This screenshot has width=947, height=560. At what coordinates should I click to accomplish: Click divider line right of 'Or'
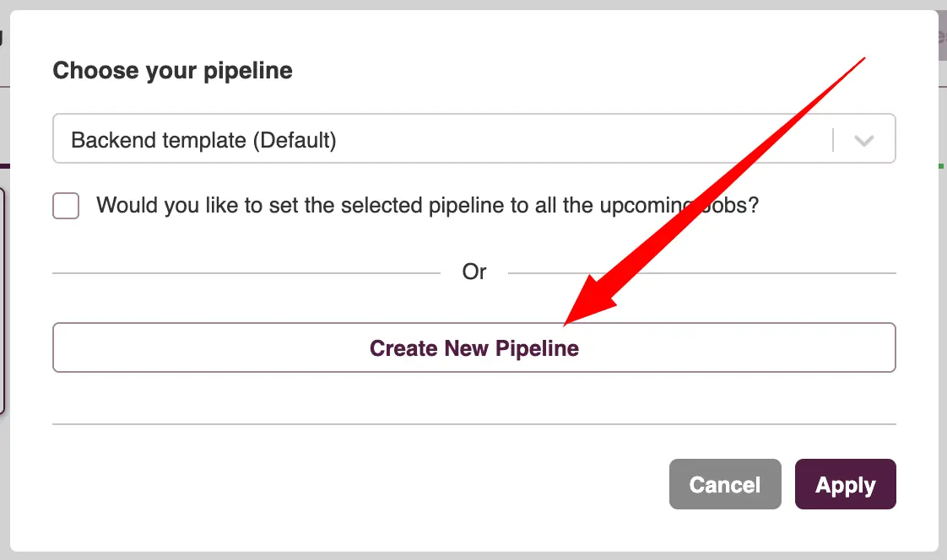(x=701, y=272)
